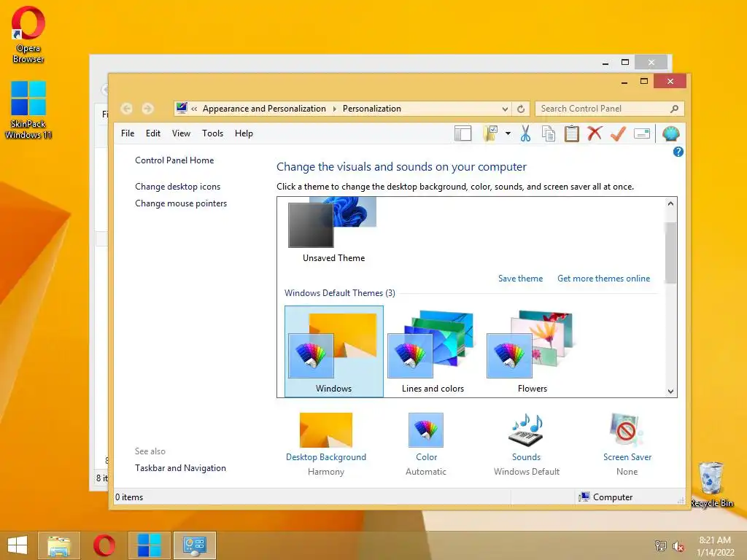Click theme list scroll up arrow
747x560 pixels.
tap(670, 204)
